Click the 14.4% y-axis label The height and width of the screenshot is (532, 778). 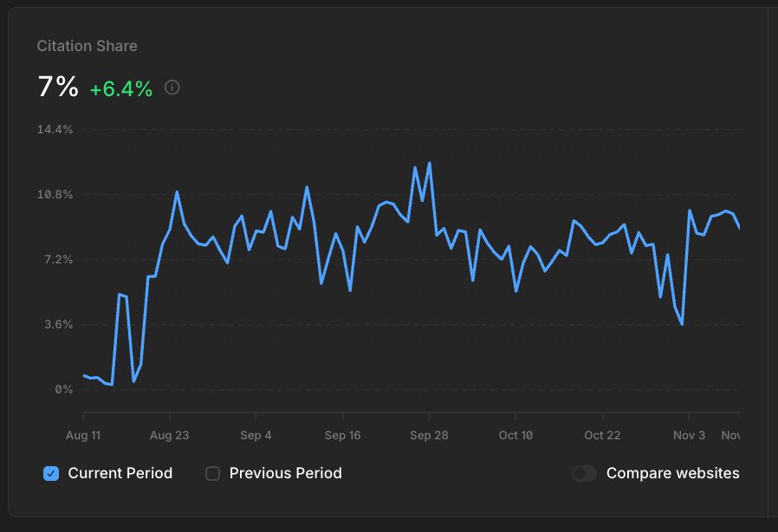tap(55, 129)
